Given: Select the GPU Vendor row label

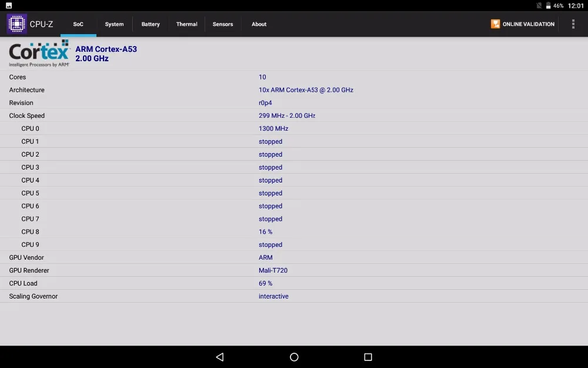Looking at the screenshot, I should [x=26, y=257].
